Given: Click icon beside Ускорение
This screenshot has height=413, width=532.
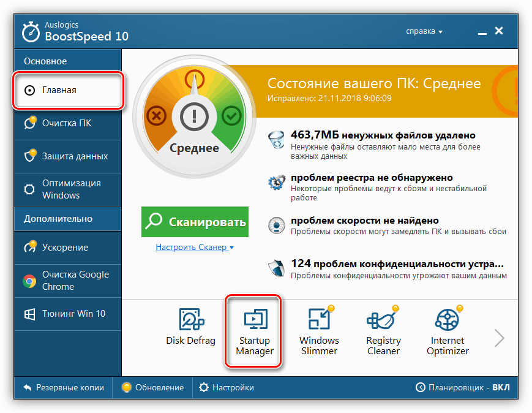Looking at the screenshot, I should (x=30, y=246).
